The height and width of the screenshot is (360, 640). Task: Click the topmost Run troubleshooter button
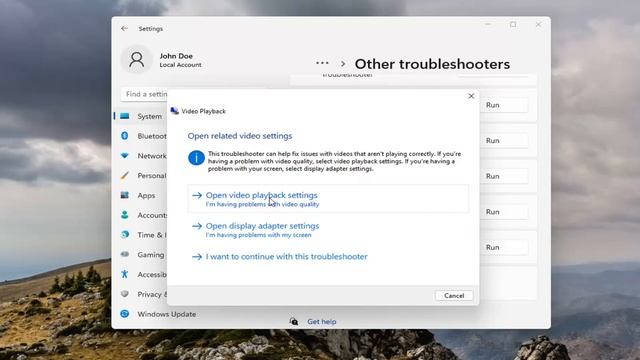pyautogui.click(x=504, y=105)
